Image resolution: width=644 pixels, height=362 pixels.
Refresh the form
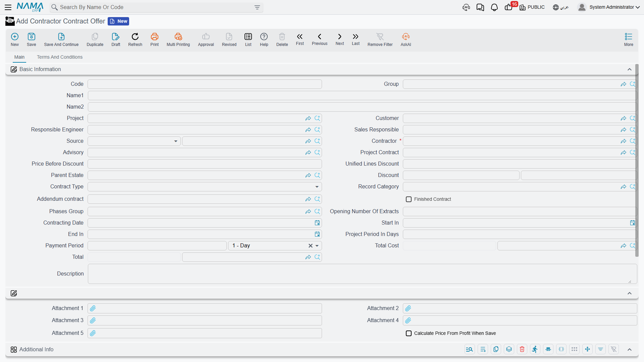(135, 40)
